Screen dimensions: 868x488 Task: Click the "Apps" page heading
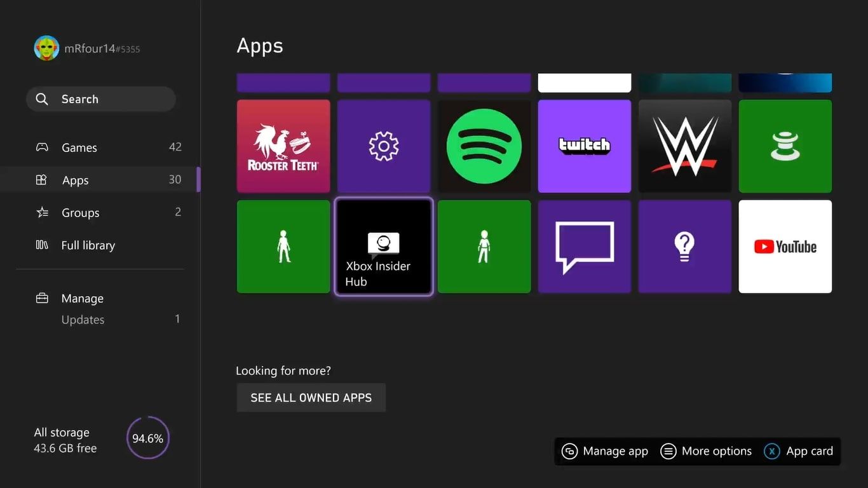click(260, 46)
